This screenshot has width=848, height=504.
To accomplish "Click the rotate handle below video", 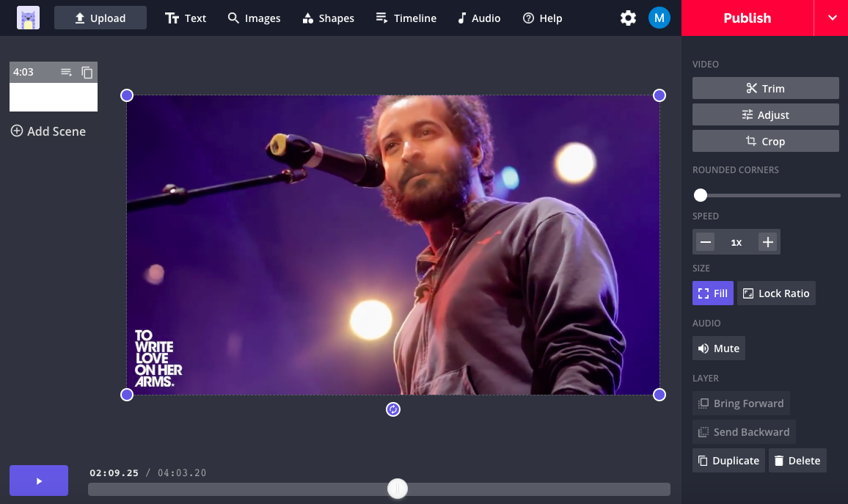I will tap(393, 409).
